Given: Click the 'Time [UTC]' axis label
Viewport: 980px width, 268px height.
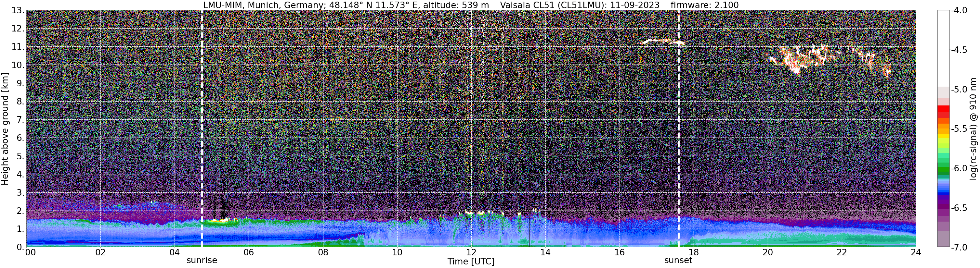Looking at the screenshot, I should point(471,262).
